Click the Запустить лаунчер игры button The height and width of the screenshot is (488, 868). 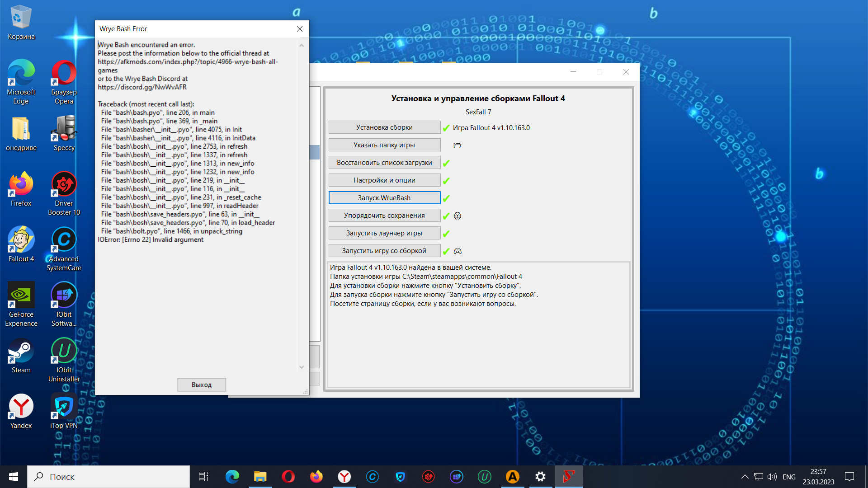(x=384, y=233)
